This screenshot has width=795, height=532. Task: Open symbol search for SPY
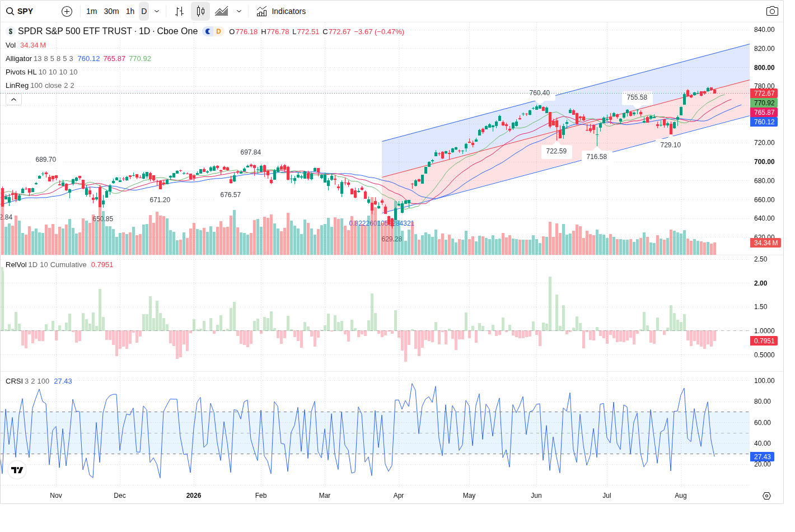[20, 11]
